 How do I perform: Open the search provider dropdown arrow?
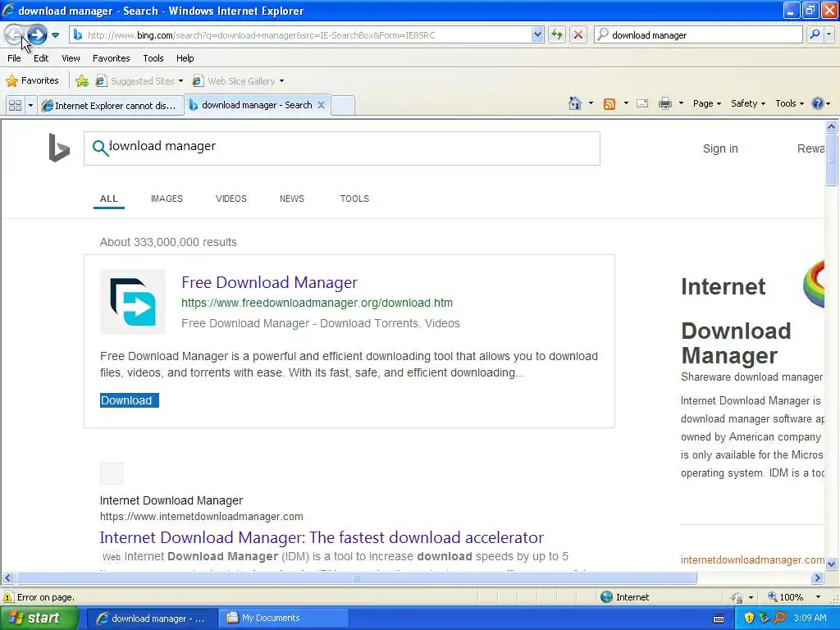(x=829, y=35)
